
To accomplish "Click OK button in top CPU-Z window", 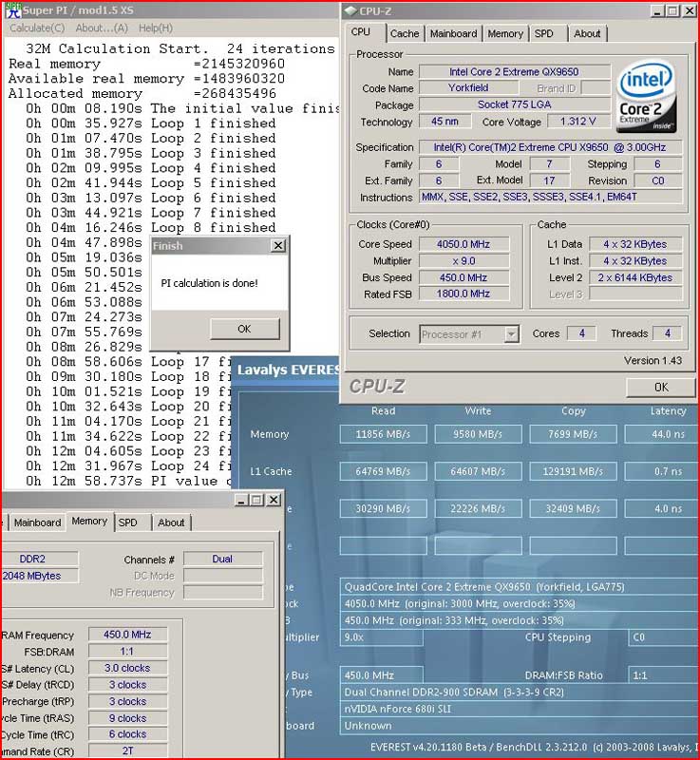I will (x=661, y=388).
